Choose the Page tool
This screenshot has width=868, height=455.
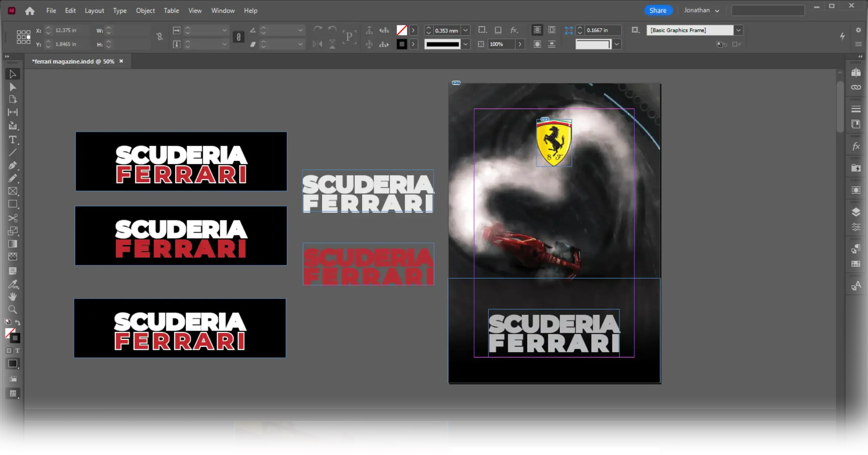13,99
